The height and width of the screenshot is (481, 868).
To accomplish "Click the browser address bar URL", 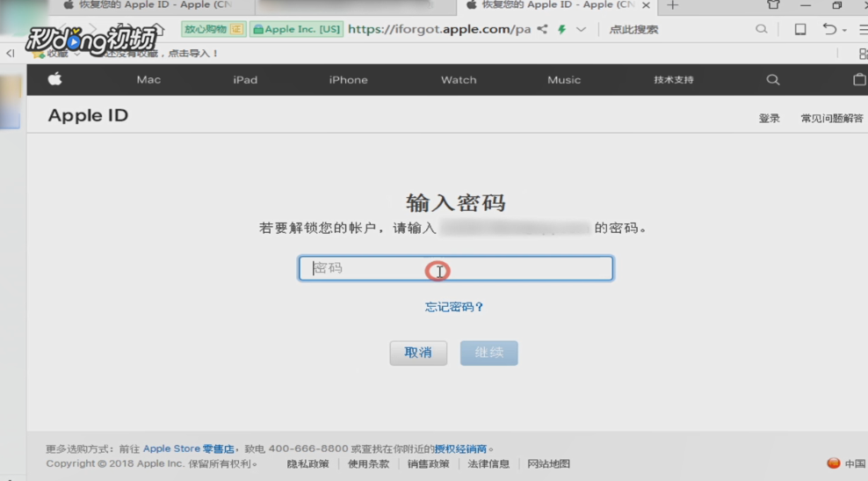I will tap(439, 29).
